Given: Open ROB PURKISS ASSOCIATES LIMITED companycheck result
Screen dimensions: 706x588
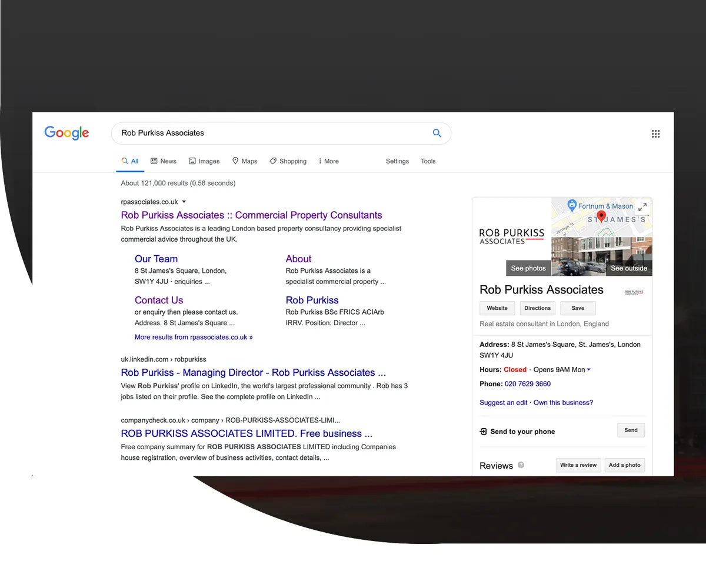Looking at the screenshot, I should pos(247,434).
